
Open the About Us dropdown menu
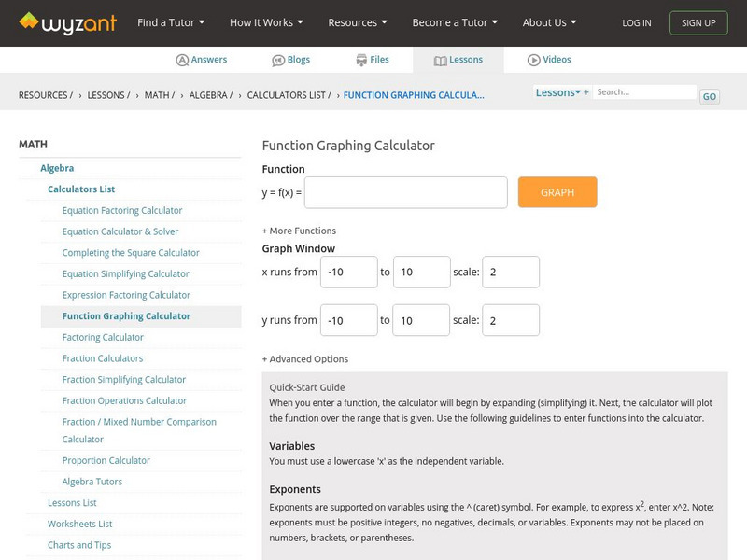pos(549,22)
